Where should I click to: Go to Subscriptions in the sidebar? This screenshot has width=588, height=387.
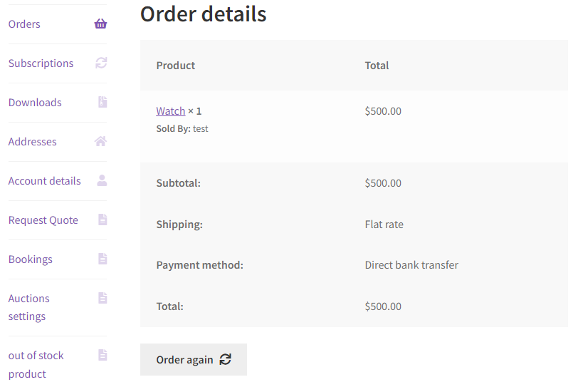coord(41,63)
